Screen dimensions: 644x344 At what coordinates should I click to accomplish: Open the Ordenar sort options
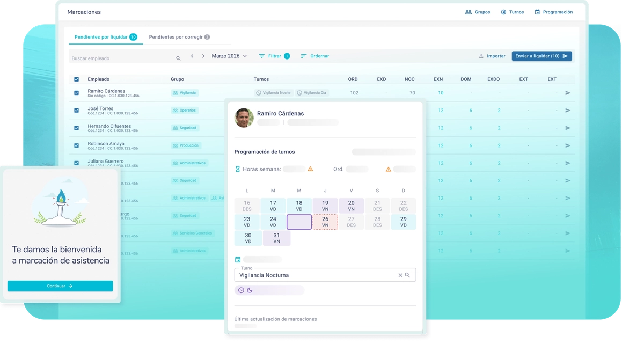pos(314,56)
